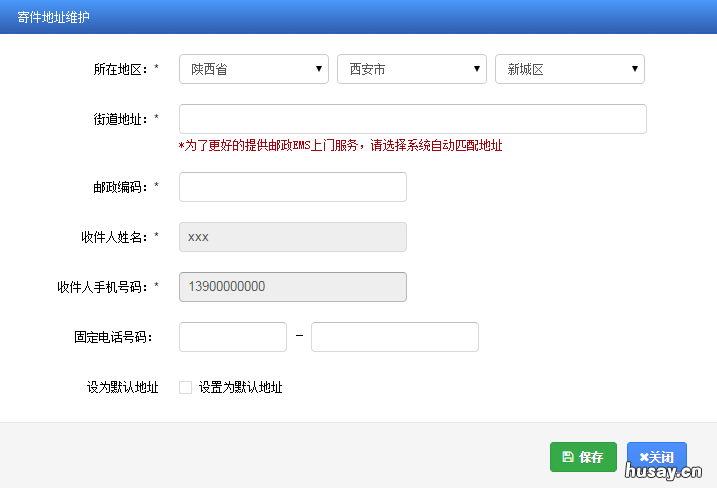Screen dimensions: 717x488
Task: Expand the city dropdown showing 西安市
Action: (x=412, y=69)
